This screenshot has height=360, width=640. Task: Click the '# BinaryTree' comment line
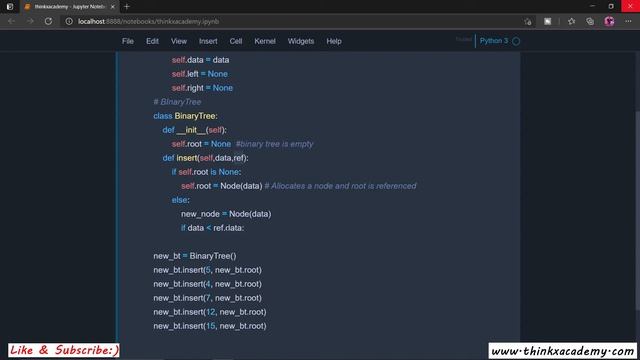click(177, 102)
